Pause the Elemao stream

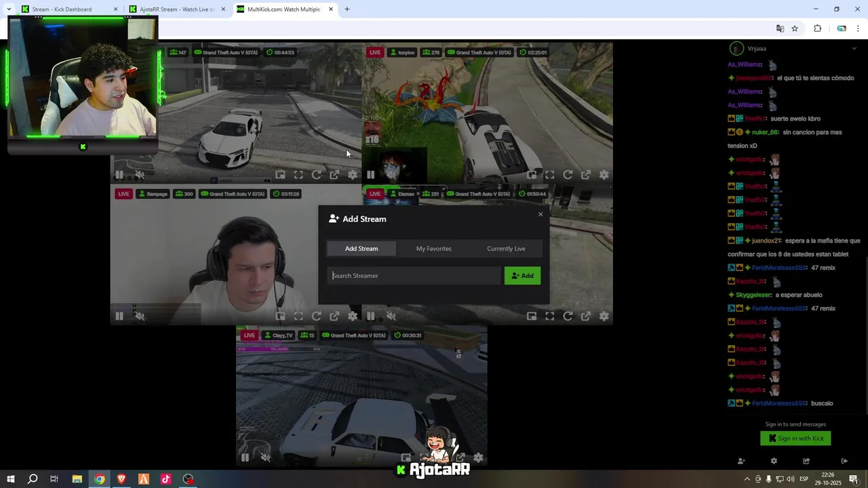(370, 316)
